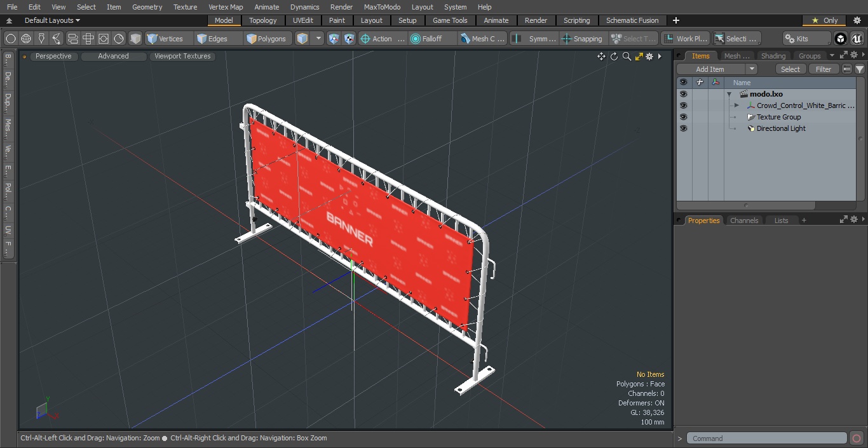Click the viewport magnifier zoom icon
This screenshot has width=868, height=448.
click(x=627, y=57)
